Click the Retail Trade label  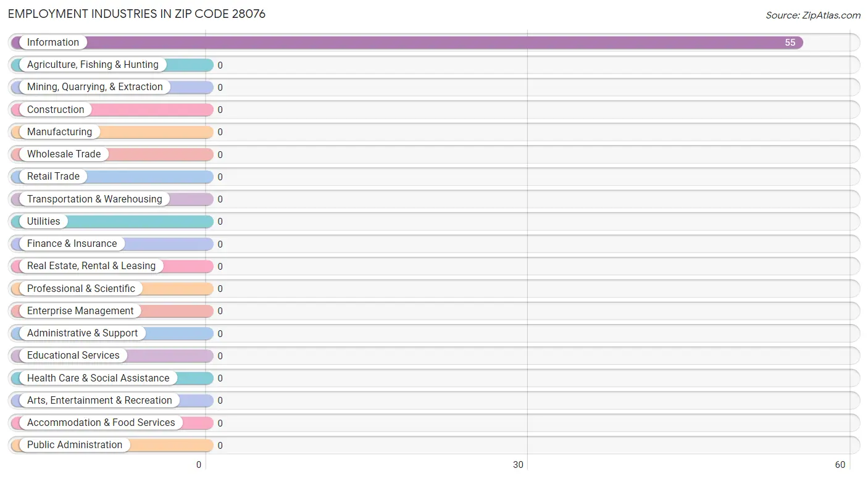coord(53,177)
